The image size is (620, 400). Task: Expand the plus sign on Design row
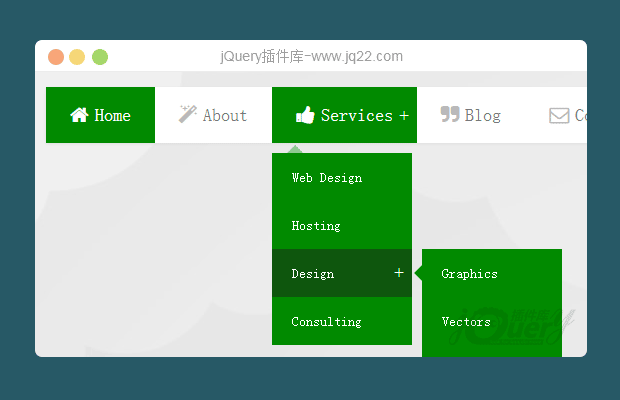[398, 273]
